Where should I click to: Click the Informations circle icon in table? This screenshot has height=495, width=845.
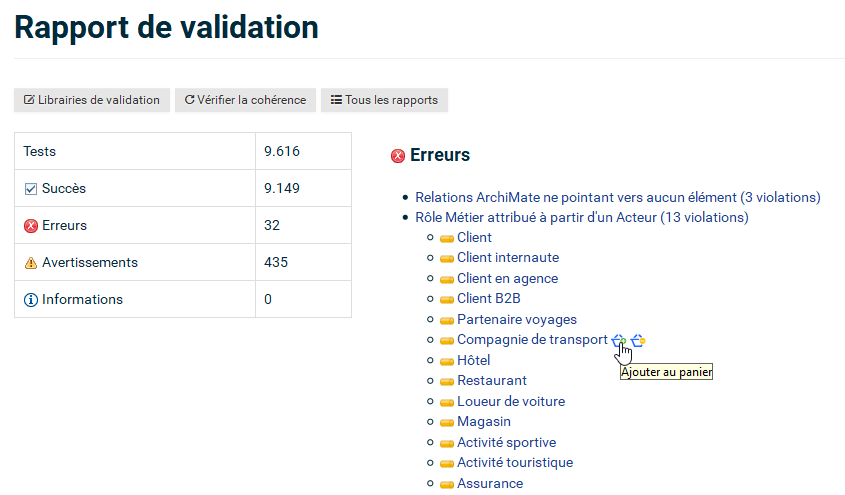(x=30, y=300)
